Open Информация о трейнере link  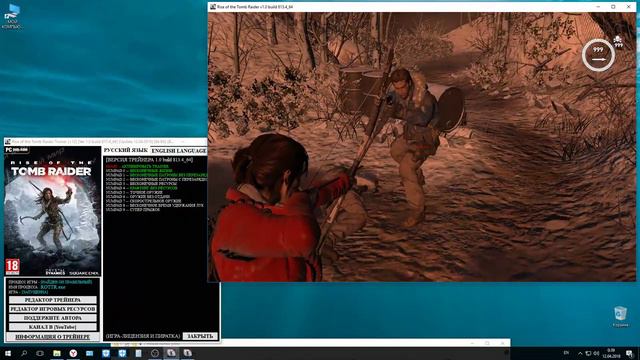53,337
